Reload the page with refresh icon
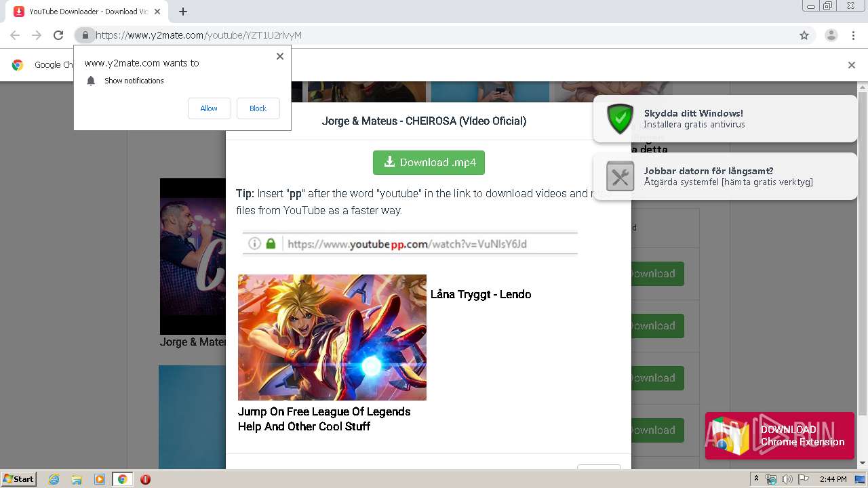This screenshot has width=868, height=488. 58,35
